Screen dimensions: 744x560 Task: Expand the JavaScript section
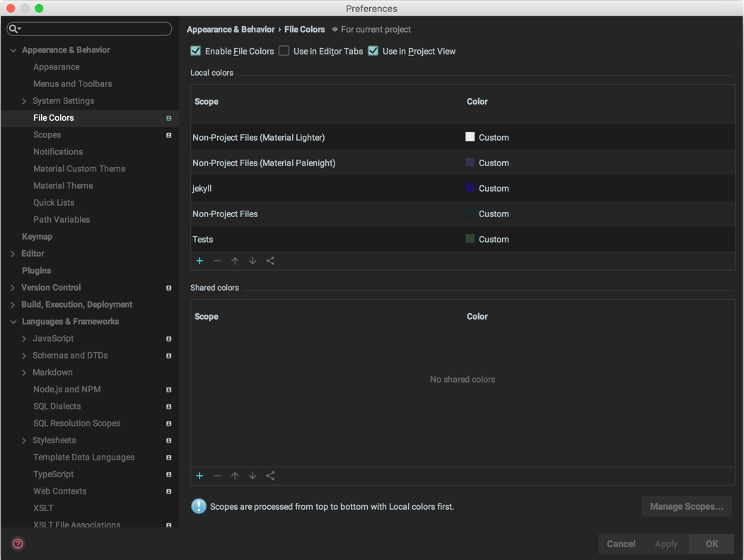pos(23,338)
